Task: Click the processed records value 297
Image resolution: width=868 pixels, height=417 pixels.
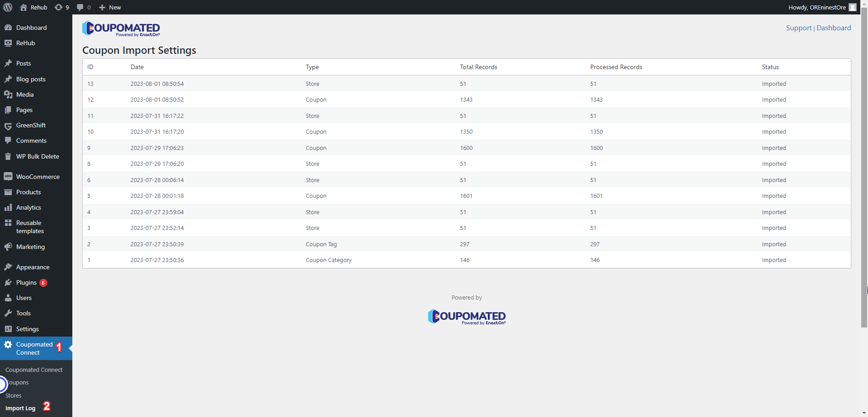Action: click(594, 244)
